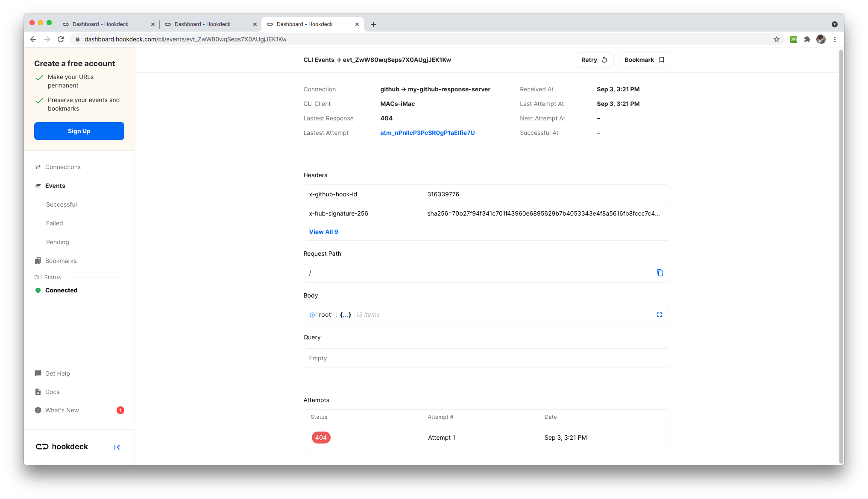Expand headers with View All 9
The height and width of the screenshot is (499, 868).
click(x=323, y=232)
